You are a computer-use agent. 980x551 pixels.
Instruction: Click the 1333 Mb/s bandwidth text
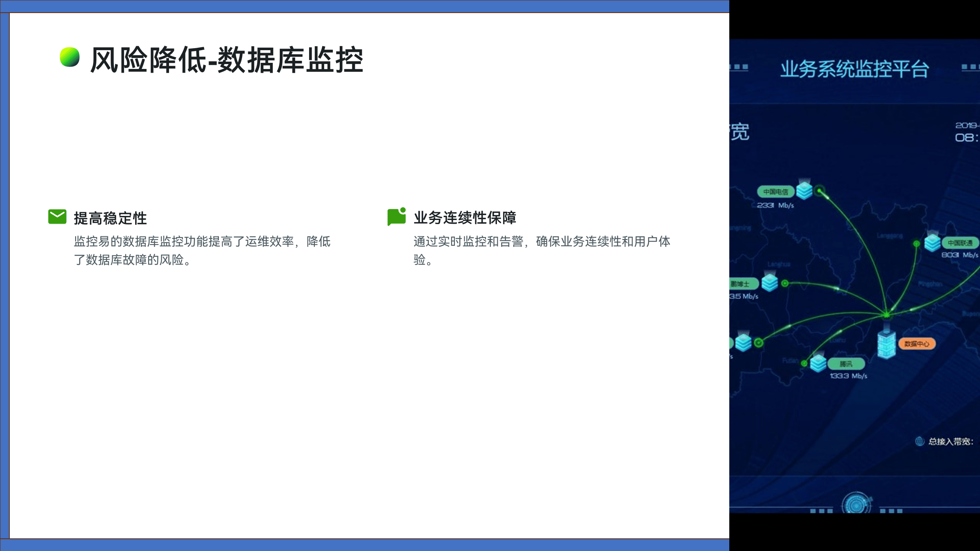[x=849, y=376]
